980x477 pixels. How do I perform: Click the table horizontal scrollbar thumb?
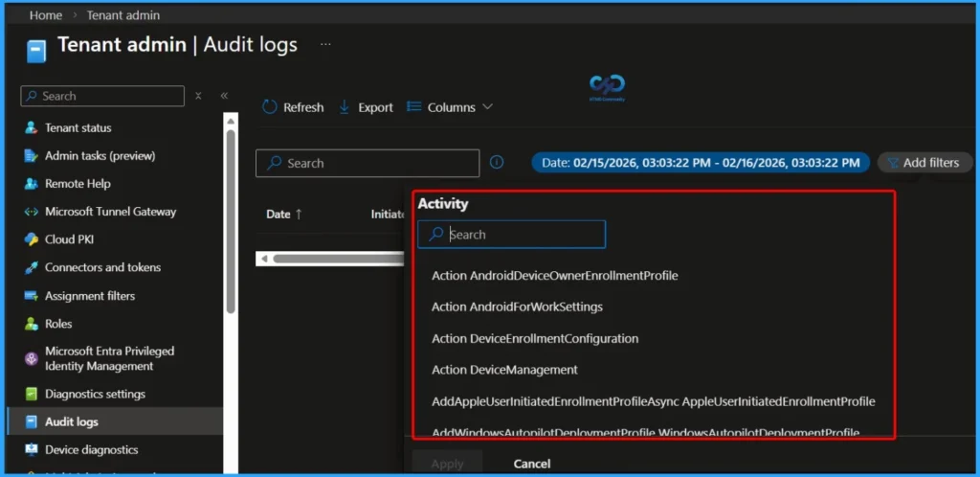coord(340,259)
